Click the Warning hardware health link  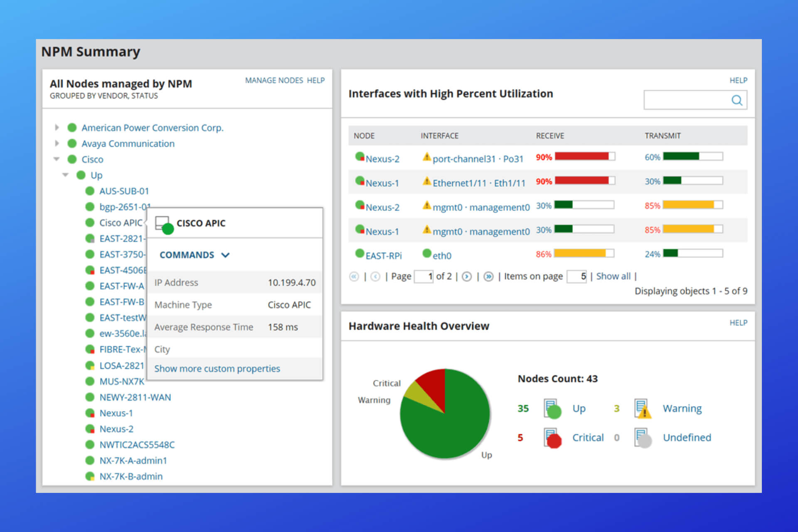coord(682,409)
